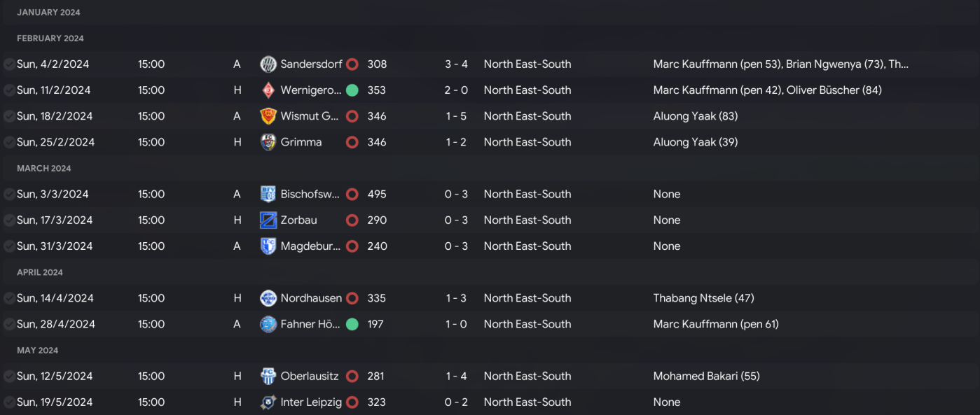The width and height of the screenshot is (980, 415).
Task: Click the Zorbau club badge
Action: pos(268,220)
